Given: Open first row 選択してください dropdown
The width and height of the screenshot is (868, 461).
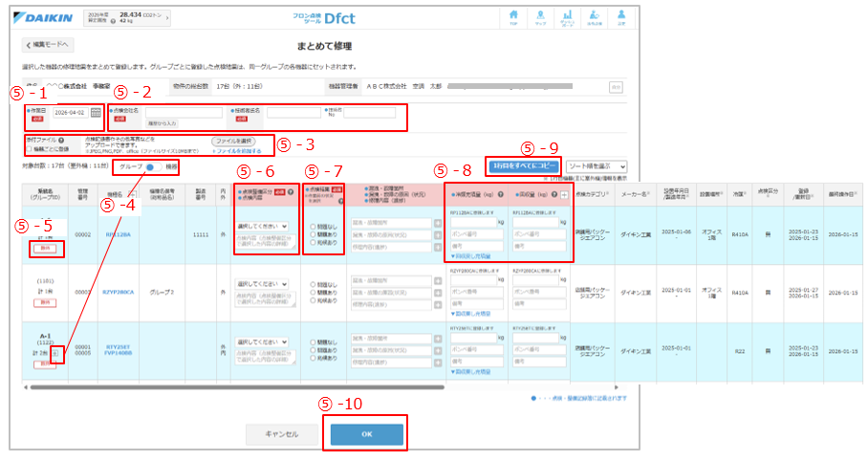Looking at the screenshot, I should [x=261, y=227].
